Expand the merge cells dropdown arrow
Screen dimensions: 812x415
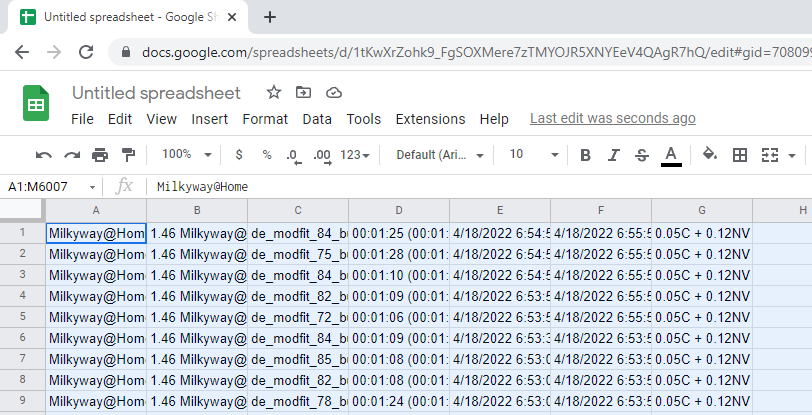click(792, 155)
